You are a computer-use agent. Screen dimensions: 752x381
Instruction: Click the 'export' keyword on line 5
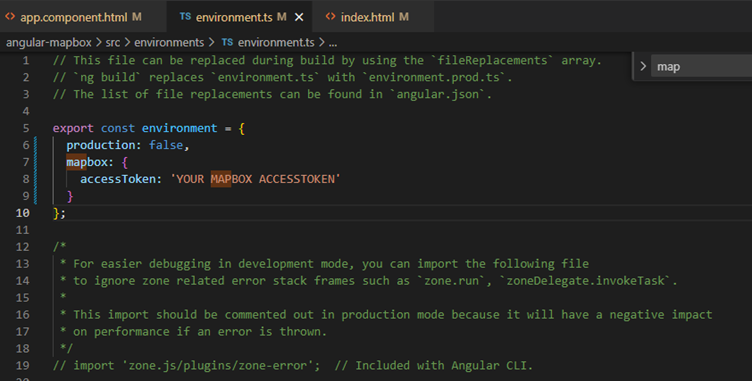pyautogui.click(x=73, y=128)
